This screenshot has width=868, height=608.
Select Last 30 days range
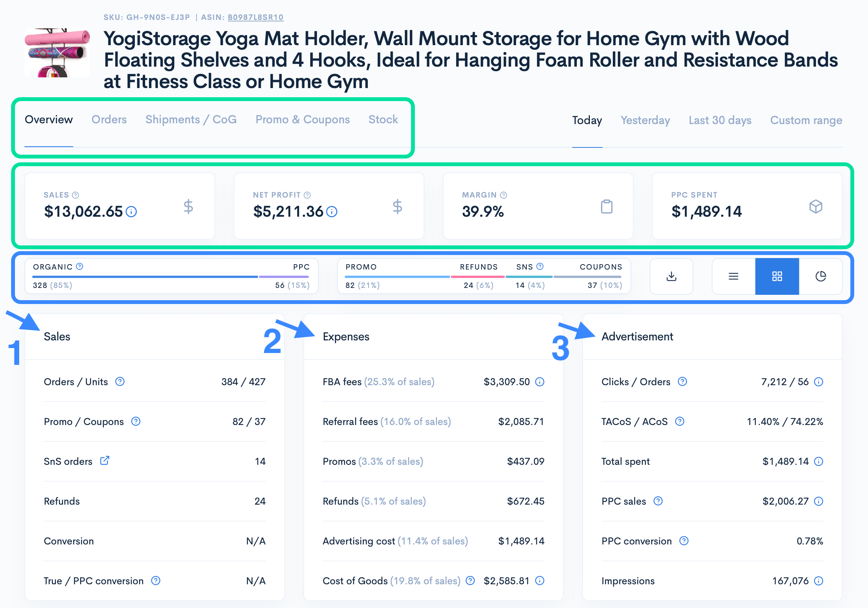[x=720, y=120]
